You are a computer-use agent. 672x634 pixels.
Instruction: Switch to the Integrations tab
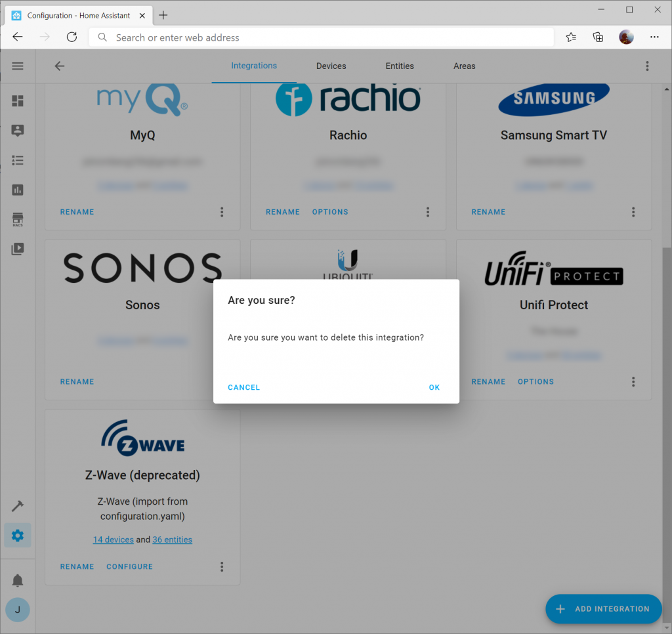[x=254, y=66]
